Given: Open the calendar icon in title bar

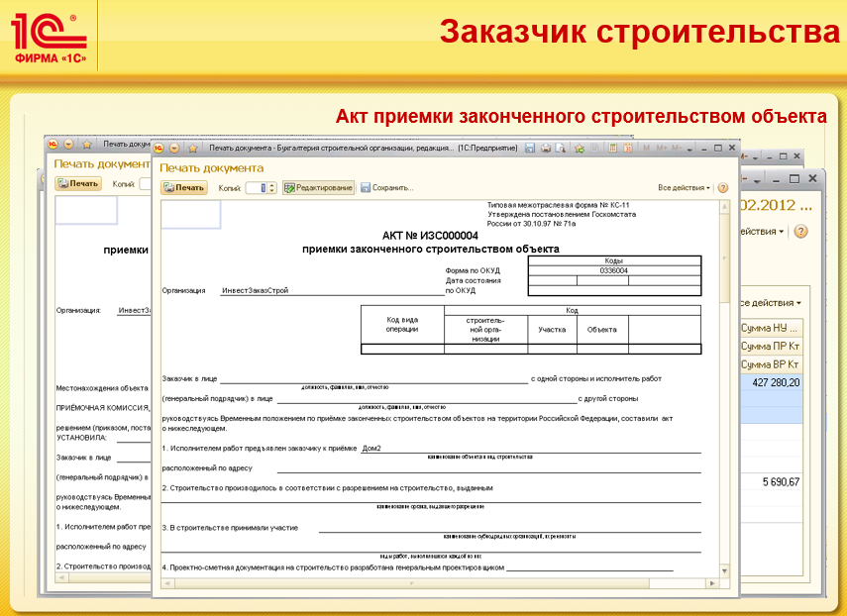Looking at the screenshot, I should tap(628, 148).
